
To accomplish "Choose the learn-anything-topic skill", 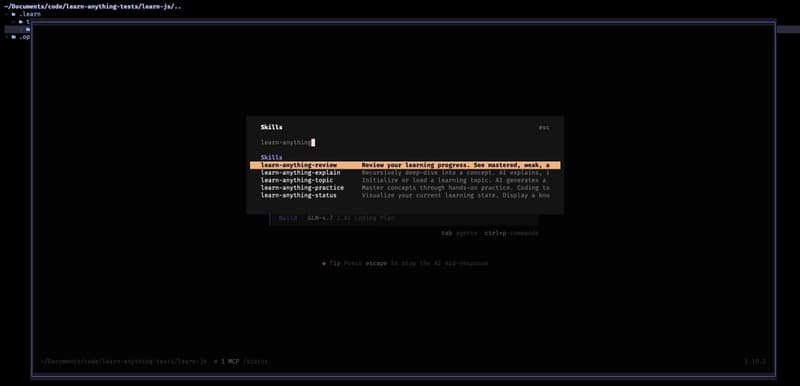I will [405, 180].
